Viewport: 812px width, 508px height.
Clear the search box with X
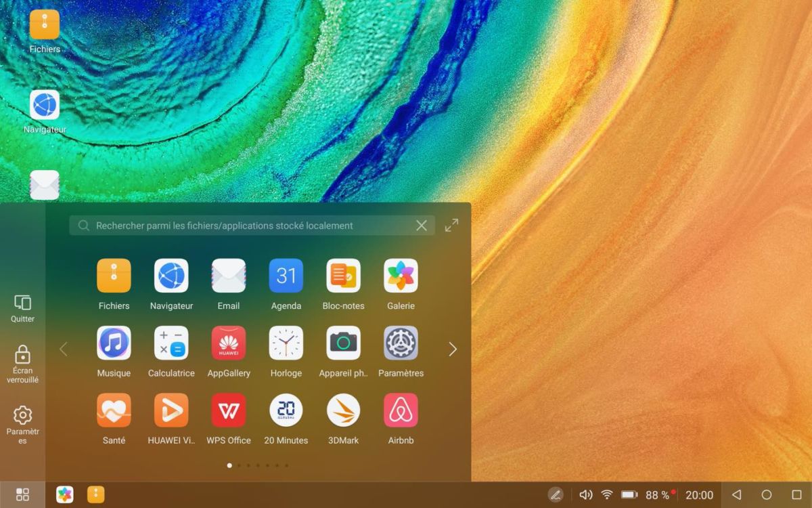pyautogui.click(x=422, y=226)
